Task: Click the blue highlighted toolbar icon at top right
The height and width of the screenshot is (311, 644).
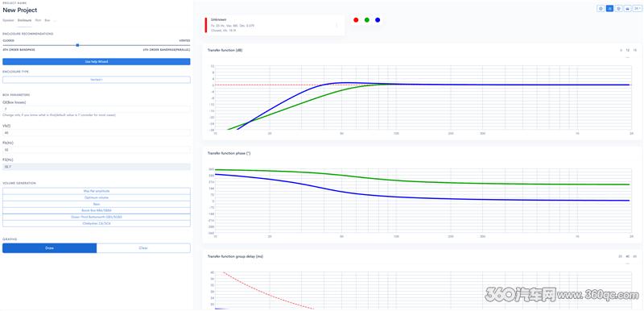Action: 609,8
